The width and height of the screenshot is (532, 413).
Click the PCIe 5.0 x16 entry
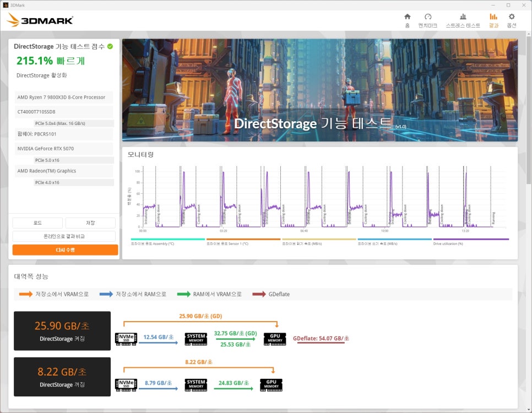[74, 160]
